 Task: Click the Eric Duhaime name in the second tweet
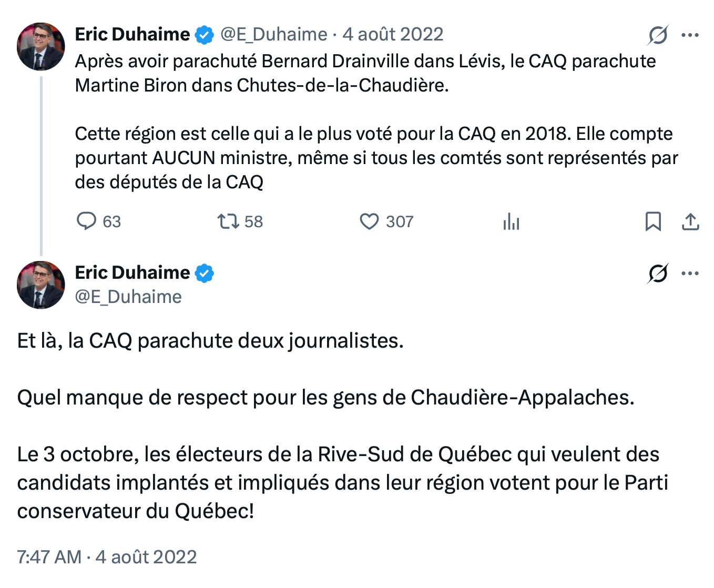click(x=132, y=272)
